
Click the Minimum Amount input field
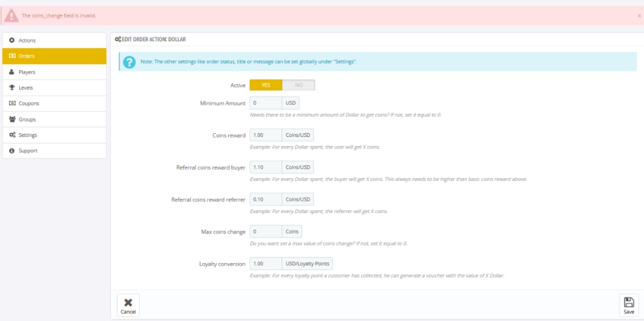pyautogui.click(x=265, y=103)
